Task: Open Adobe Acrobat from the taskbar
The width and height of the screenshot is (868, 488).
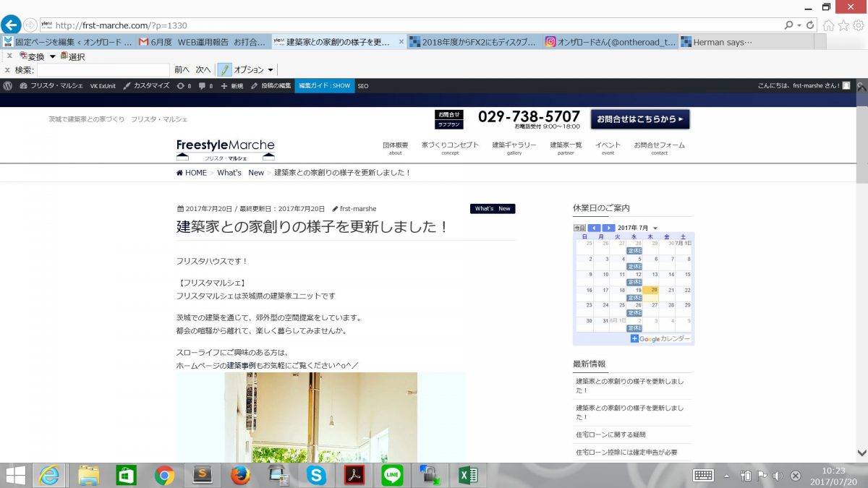Action: (354, 475)
